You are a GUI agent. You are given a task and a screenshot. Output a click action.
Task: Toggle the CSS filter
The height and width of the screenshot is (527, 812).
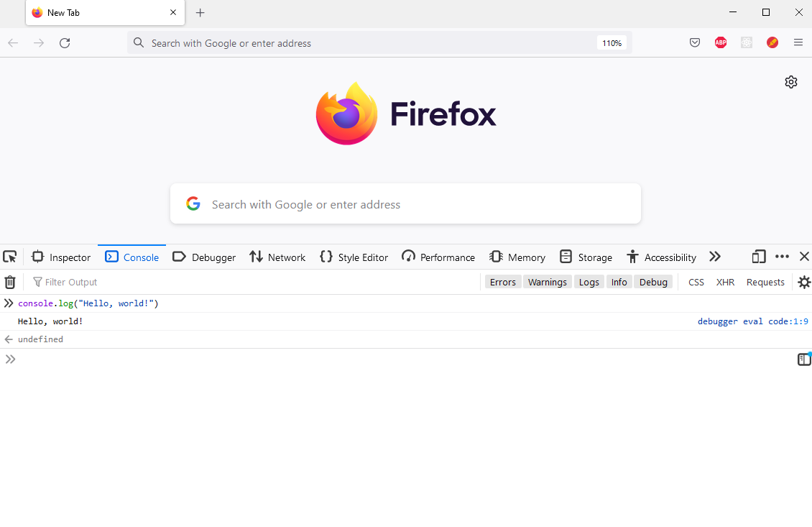[696, 282]
